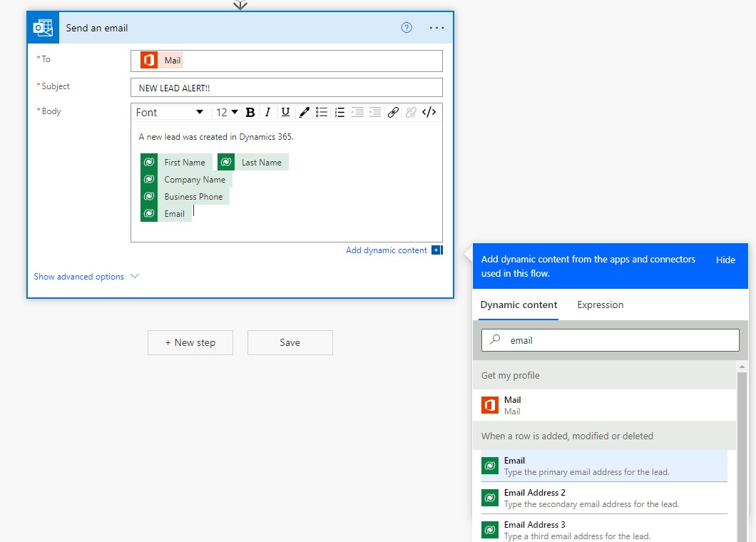The height and width of the screenshot is (542, 756).
Task: Select the First Name token in body
Action: (x=176, y=162)
